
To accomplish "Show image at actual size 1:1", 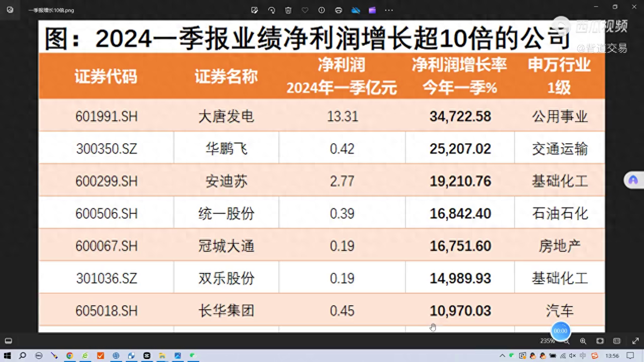I will (x=617, y=341).
